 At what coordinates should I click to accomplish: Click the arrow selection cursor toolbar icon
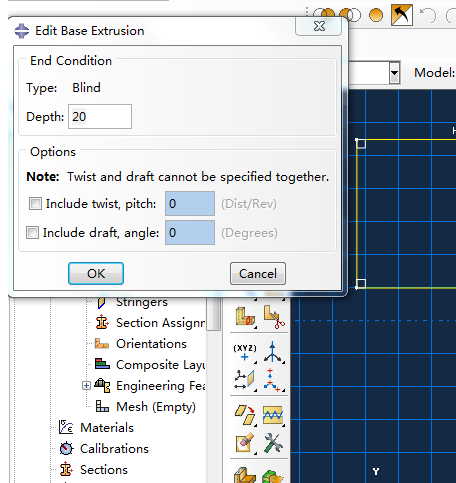coord(402,15)
